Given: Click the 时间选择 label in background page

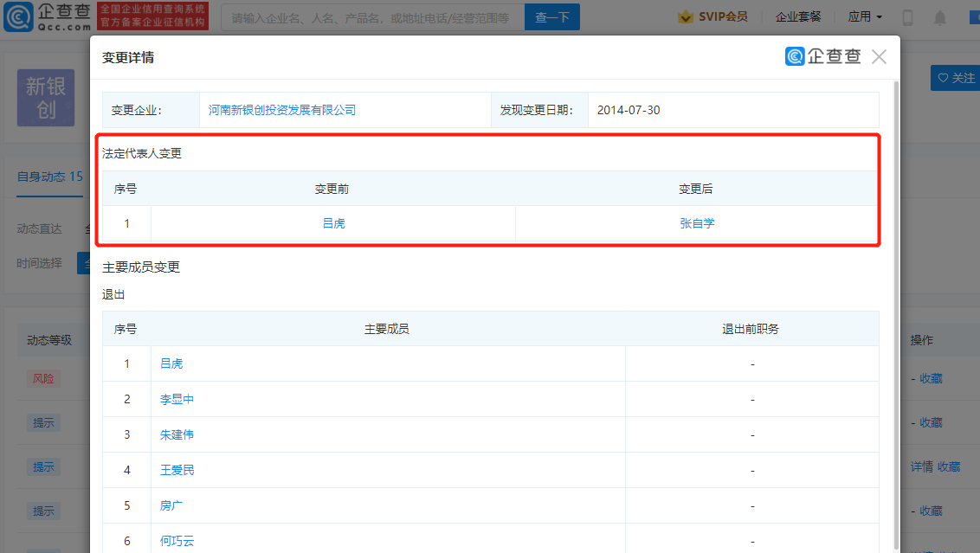Looking at the screenshot, I should (39, 264).
